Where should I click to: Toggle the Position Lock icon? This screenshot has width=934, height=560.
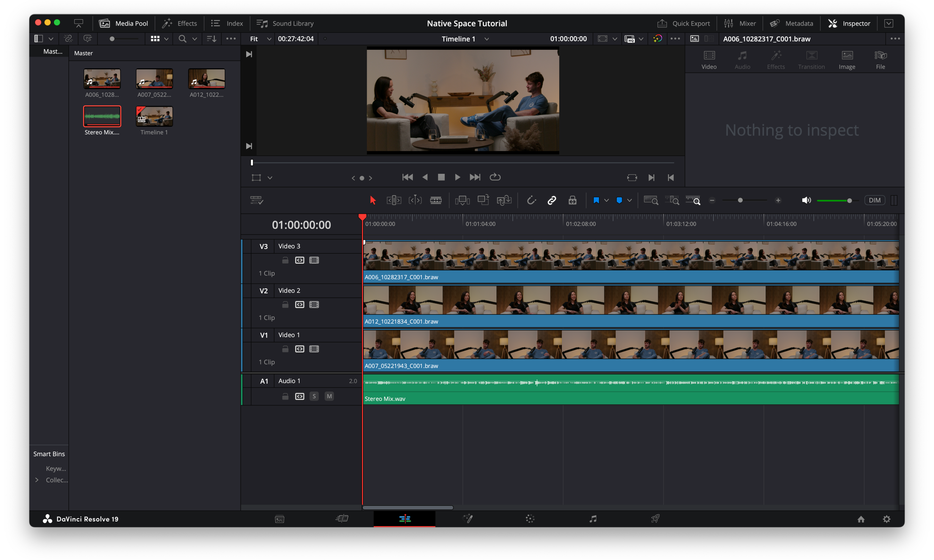572,200
